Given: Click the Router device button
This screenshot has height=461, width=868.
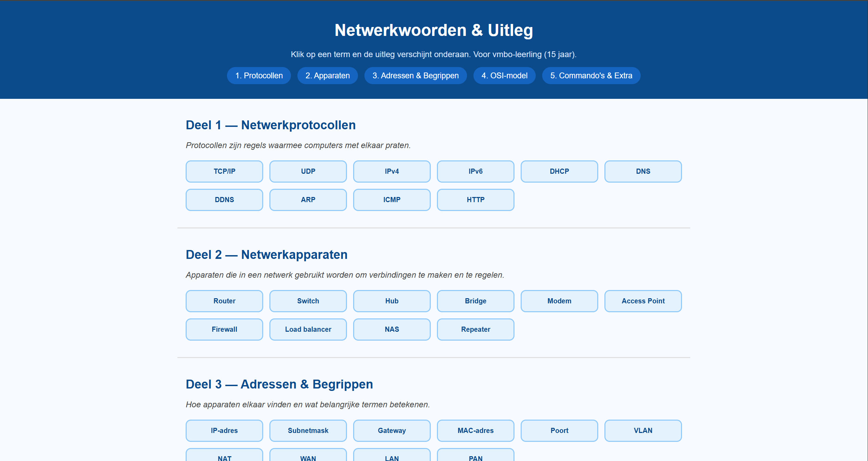Looking at the screenshot, I should (x=224, y=301).
